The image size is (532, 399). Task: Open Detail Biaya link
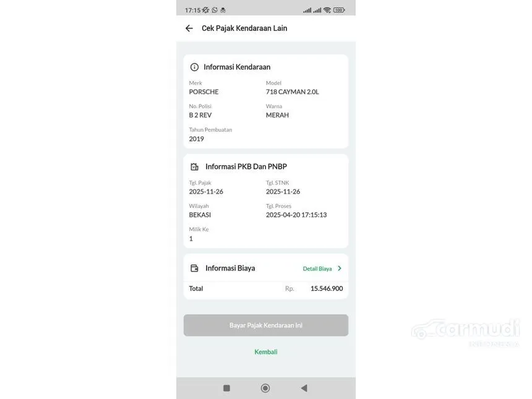(x=317, y=268)
